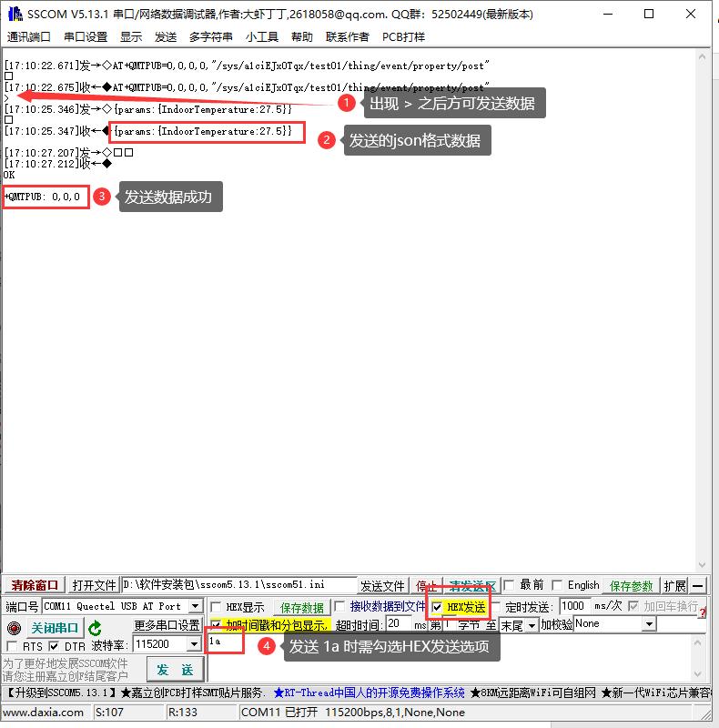Click the 升级到SSCOM5.13.1 ticker text
Screen dimensions: 719x728
pos(61,693)
